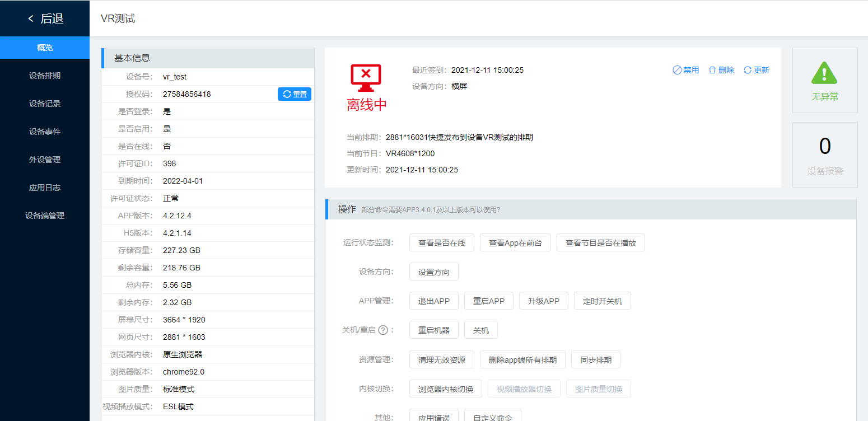The image size is (868, 421).
Task: Open 设备记录 in the sidebar
Action: (x=45, y=104)
